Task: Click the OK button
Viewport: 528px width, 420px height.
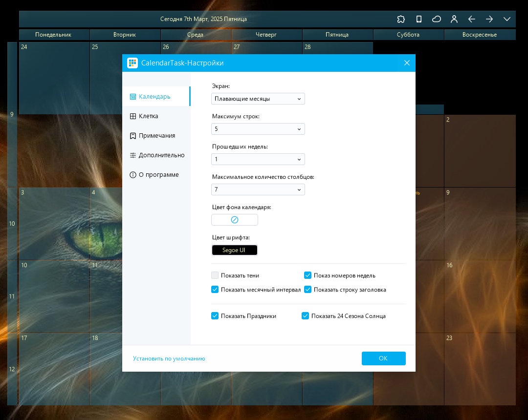Action: click(x=384, y=358)
